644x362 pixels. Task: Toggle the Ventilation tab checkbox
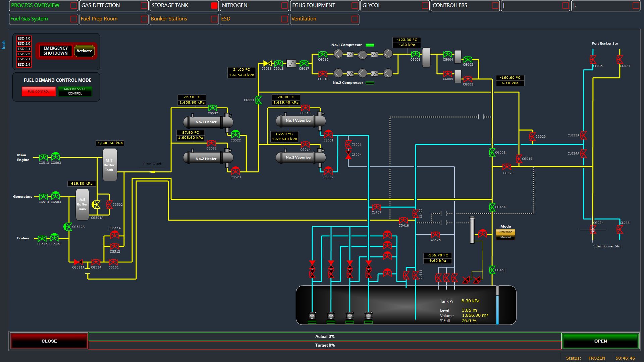[355, 19]
